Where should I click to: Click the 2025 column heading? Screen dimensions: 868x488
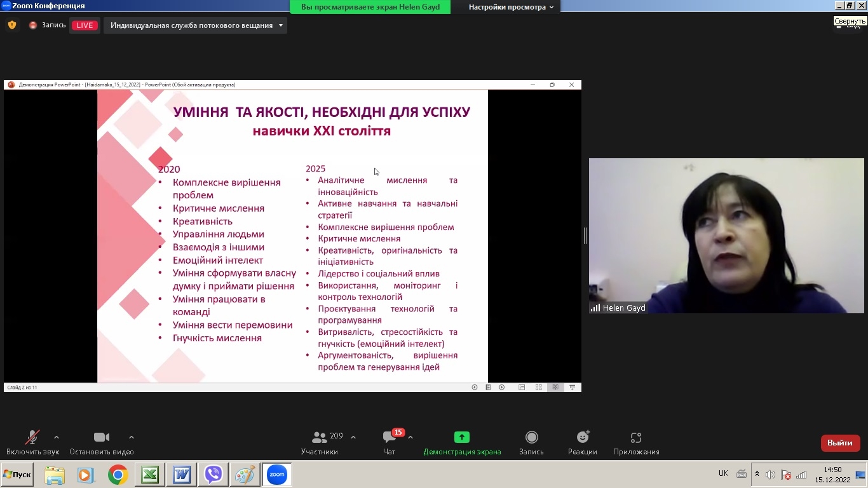(315, 168)
